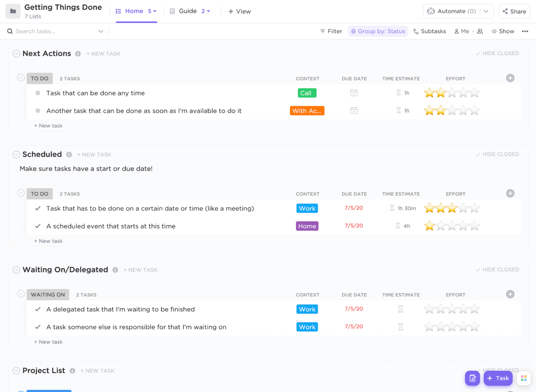Click the Automate robot icon
This screenshot has width=536, height=392.
pyautogui.click(x=431, y=11)
